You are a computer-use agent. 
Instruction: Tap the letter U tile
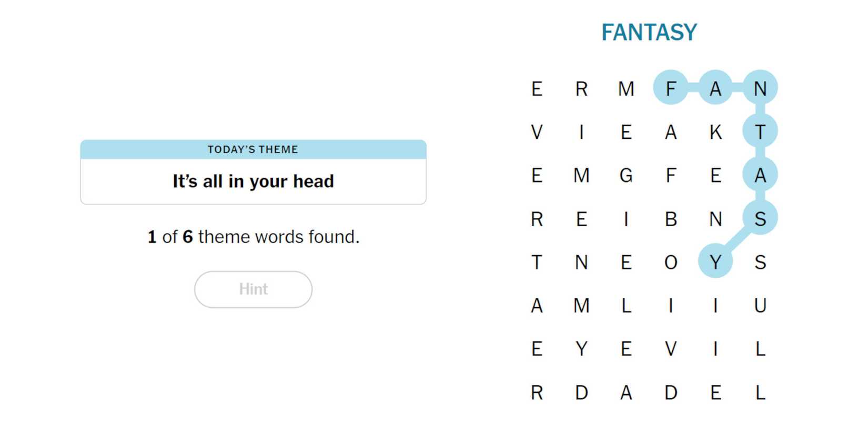click(x=760, y=306)
